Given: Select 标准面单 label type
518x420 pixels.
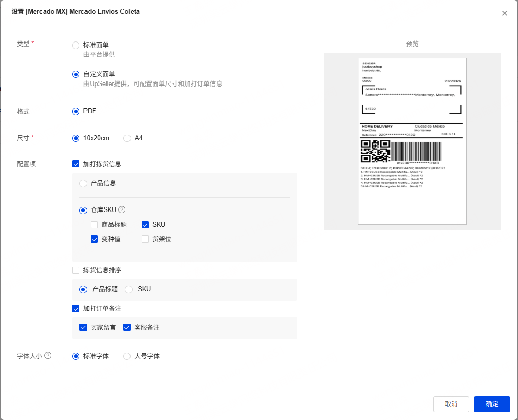Looking at the screenshot, I should (x=76, y=45).
